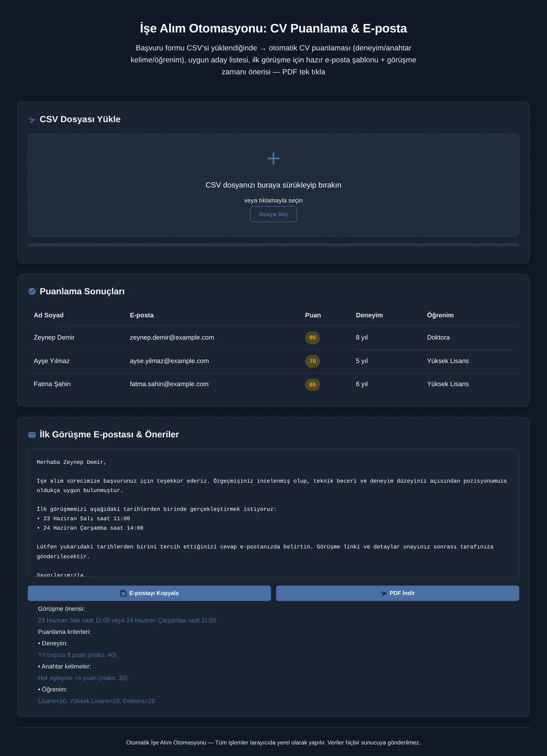The width and height of the screenshot is (547, 756).
Task: Click the Doktora education cell
Action: click(x=439, y=338)
